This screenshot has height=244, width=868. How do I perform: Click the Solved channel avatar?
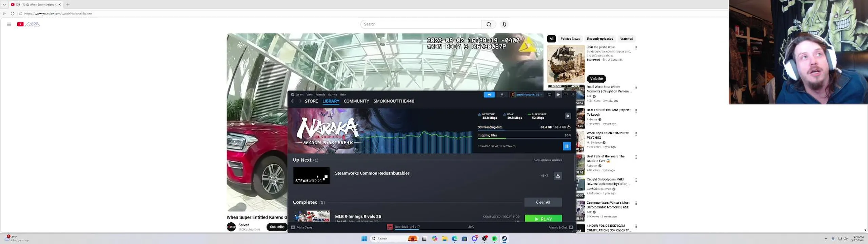click(231, 227)
